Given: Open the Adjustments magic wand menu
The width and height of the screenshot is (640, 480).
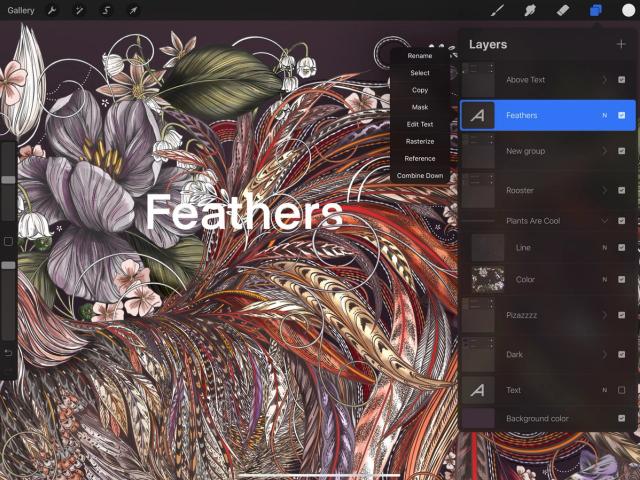Looking at the screenshot, I should (x=78, y=10).
